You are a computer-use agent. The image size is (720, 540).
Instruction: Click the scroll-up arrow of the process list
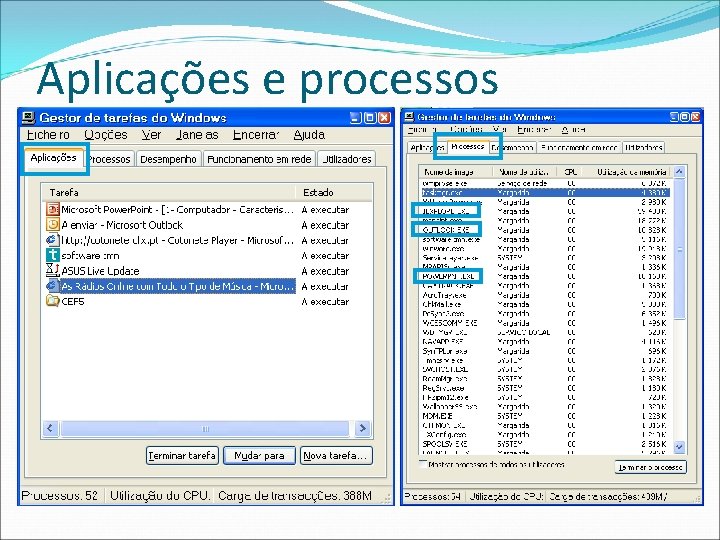(680, 171)
